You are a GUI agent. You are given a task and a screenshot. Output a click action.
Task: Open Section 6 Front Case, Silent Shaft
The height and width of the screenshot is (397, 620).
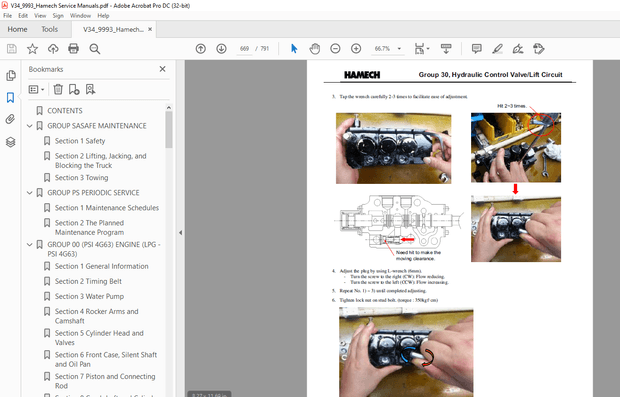tap(106, 359)
